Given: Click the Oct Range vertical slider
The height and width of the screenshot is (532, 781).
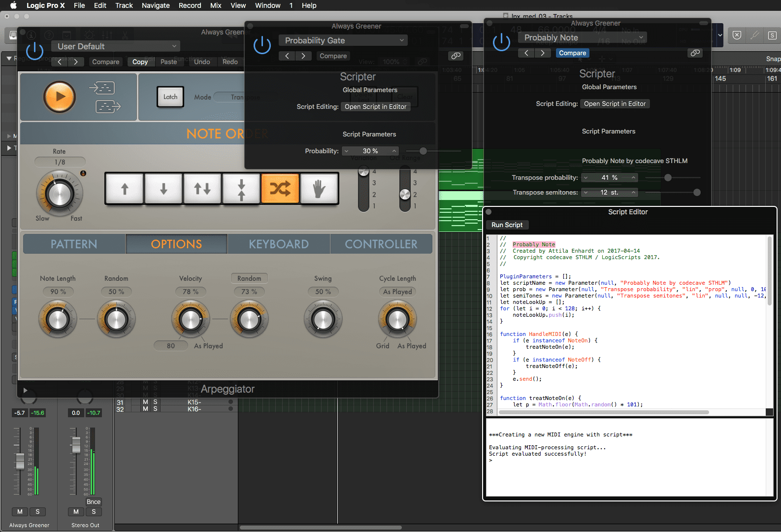Looking at the screenshot, I should click(x=405, y=189).
